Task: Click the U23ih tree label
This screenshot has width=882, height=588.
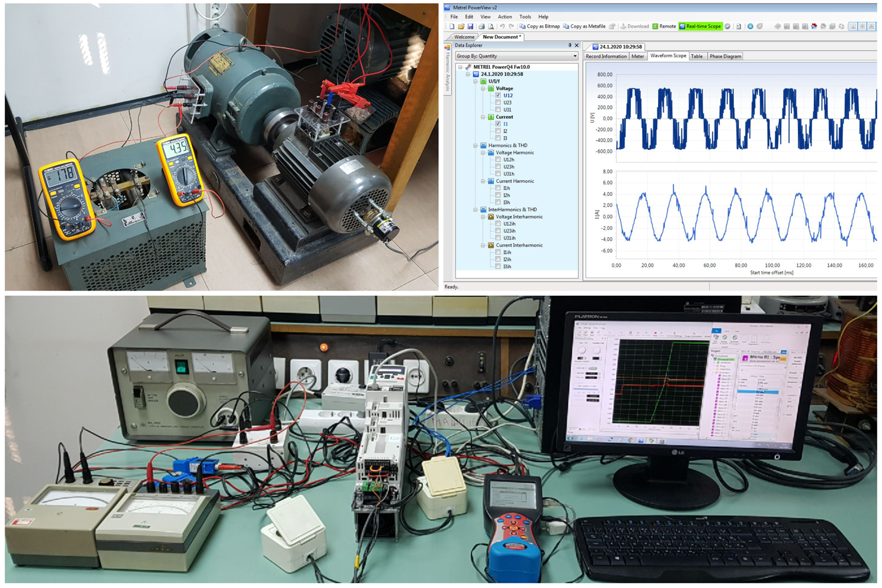Action: click(509, 231)
